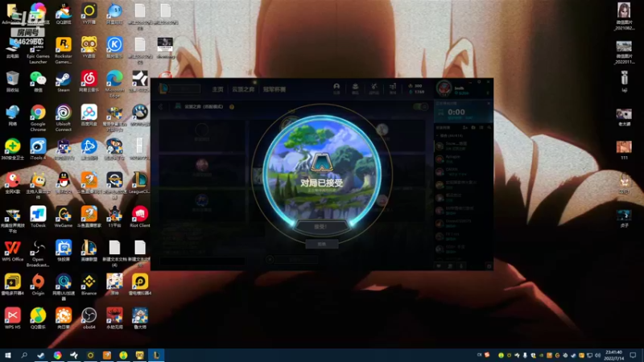Image resolution: width=644 pixels, height=362 pixels.
Task: Open the 冠军杯赛 tab in League client
Action: click(x=274, y=89)
